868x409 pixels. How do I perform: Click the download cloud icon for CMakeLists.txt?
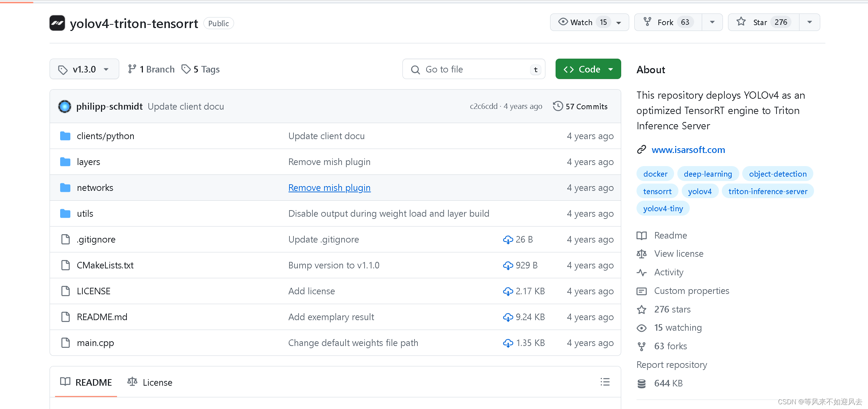pos(508,266)
